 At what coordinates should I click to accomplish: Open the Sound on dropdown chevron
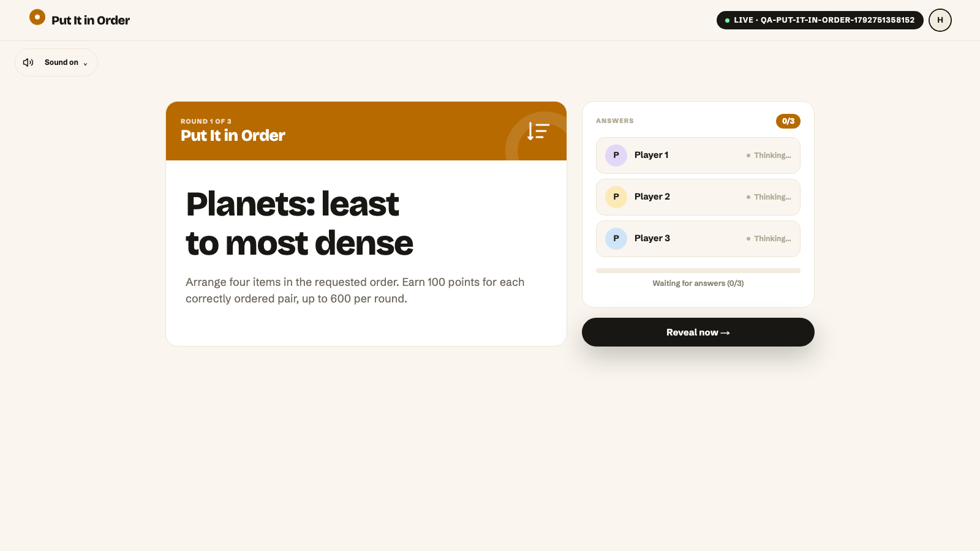(x=85, y=64)
